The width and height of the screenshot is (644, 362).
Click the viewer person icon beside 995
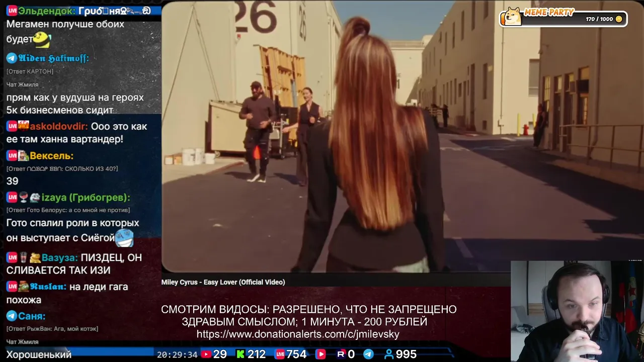[388, 354]
